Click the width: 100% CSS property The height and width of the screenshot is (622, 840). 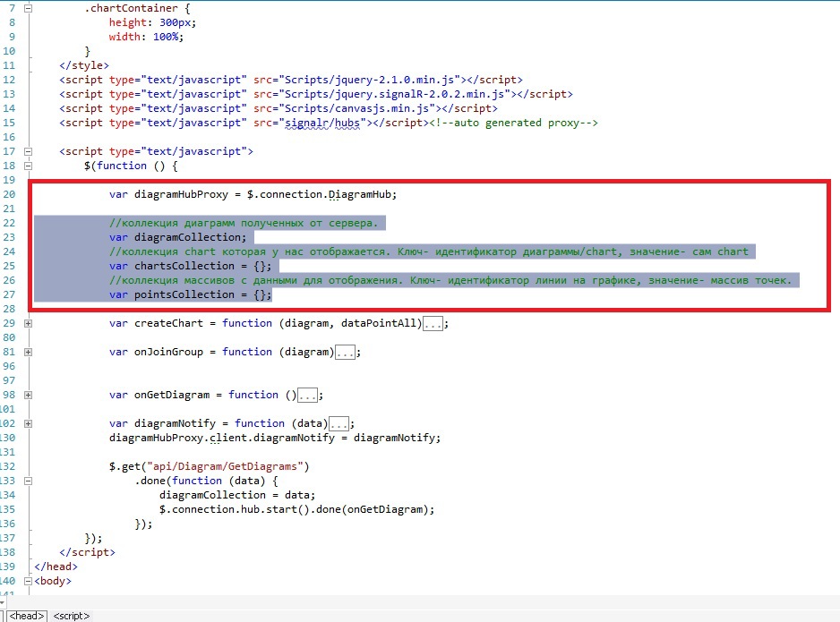(146, 37)
